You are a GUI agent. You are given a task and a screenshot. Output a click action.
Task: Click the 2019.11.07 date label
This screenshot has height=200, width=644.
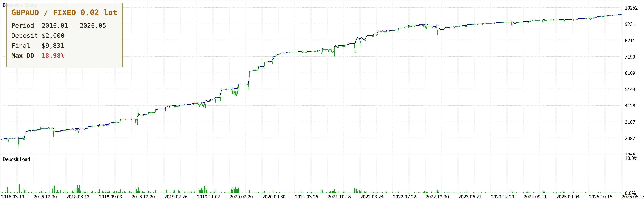[208, 197]
